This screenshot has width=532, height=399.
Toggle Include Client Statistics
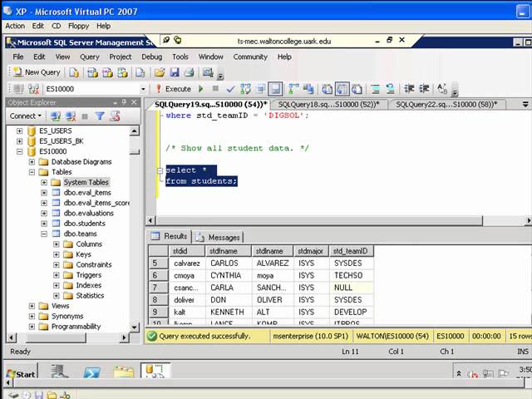308,89
